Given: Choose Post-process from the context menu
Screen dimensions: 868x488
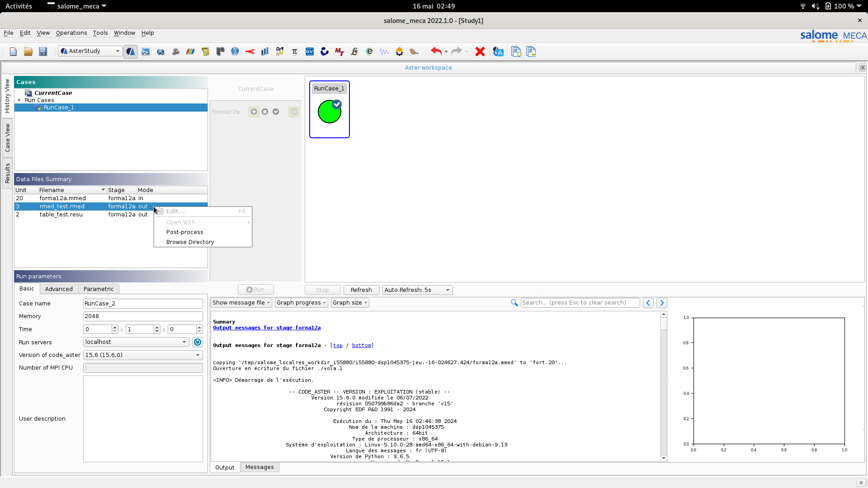Looking at the screenshot, I should pos(185,232).
